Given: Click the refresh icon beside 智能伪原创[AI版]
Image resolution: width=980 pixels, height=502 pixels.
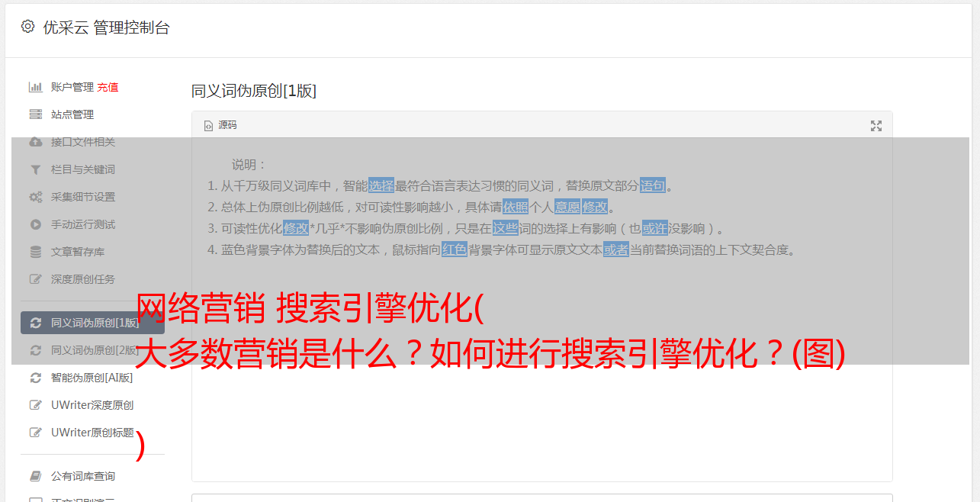Looking at the screenshot, I should [35, 378].
